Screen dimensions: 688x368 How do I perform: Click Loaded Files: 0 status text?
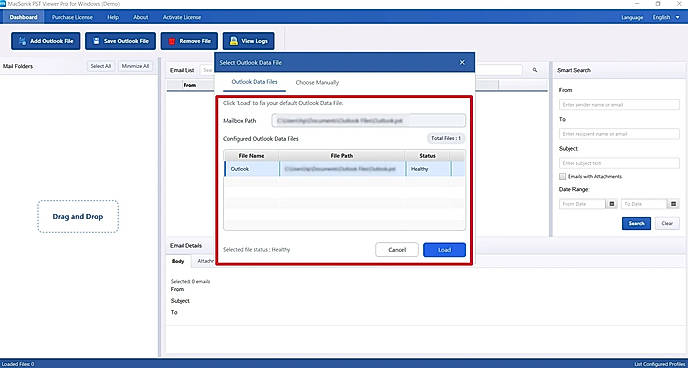pos(18,364)
